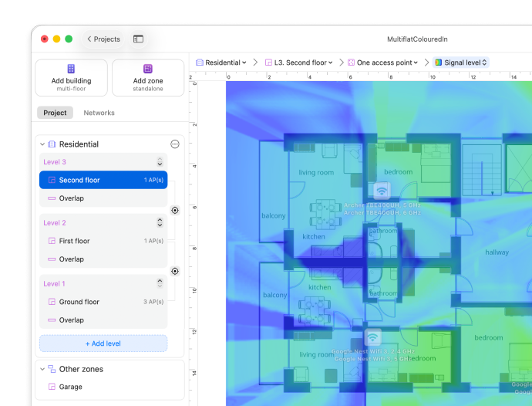Switch to the Project tab
The image size is (532, 406).
coord(55,113)
